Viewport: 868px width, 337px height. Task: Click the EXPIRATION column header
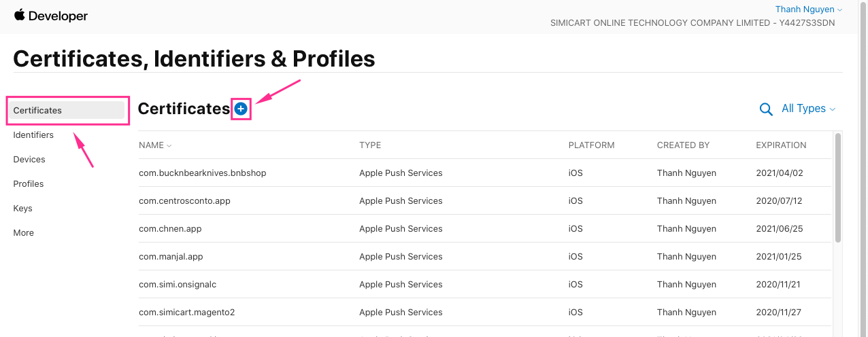point(781,145)
